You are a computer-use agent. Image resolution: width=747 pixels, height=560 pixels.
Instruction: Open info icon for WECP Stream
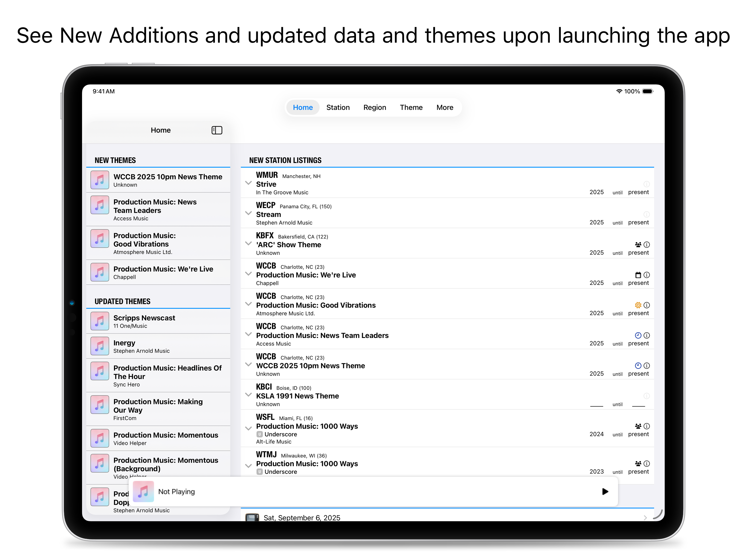pyautogui.click(x=646, y=214)
